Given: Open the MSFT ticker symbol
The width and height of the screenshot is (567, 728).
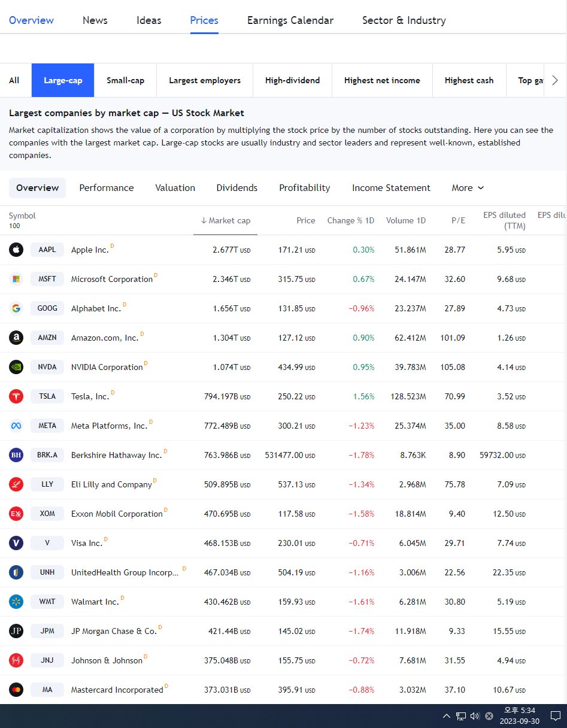Looking at the screenshot, I should 47,279.
